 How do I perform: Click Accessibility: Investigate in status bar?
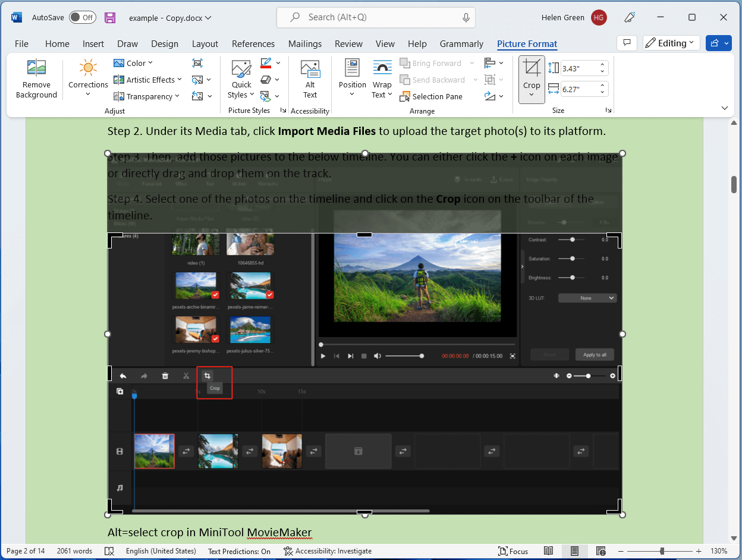(x=328, y=551)
